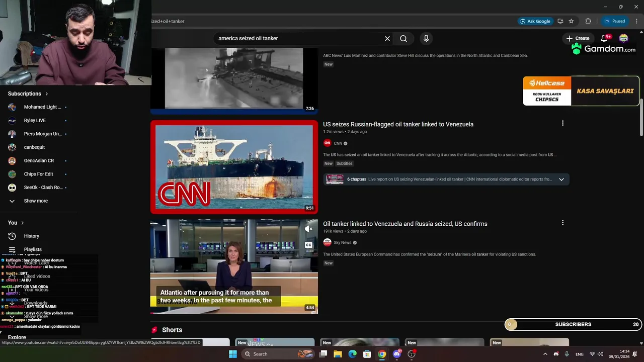The height and width of the screenshot is (362, 644).
Task: Open action menu for Sky News video
Action: (562, 223)
